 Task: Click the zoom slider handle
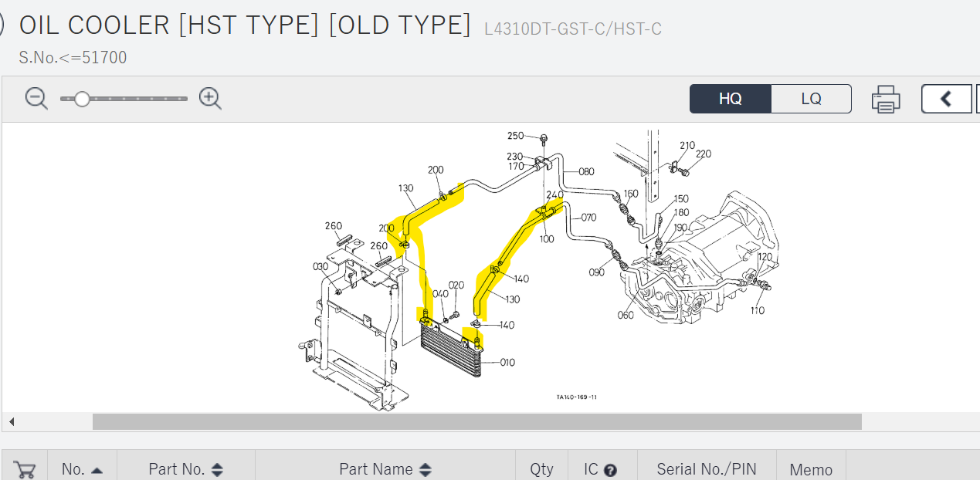click(82, 99)
